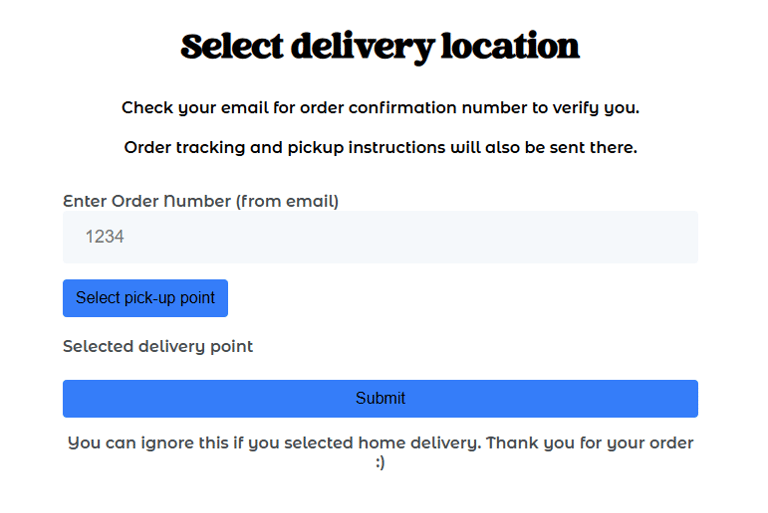This screenshot has width=768, height=513.
Task: Click 'order confirmation number' in the instructions
Action: pos(413,108)
